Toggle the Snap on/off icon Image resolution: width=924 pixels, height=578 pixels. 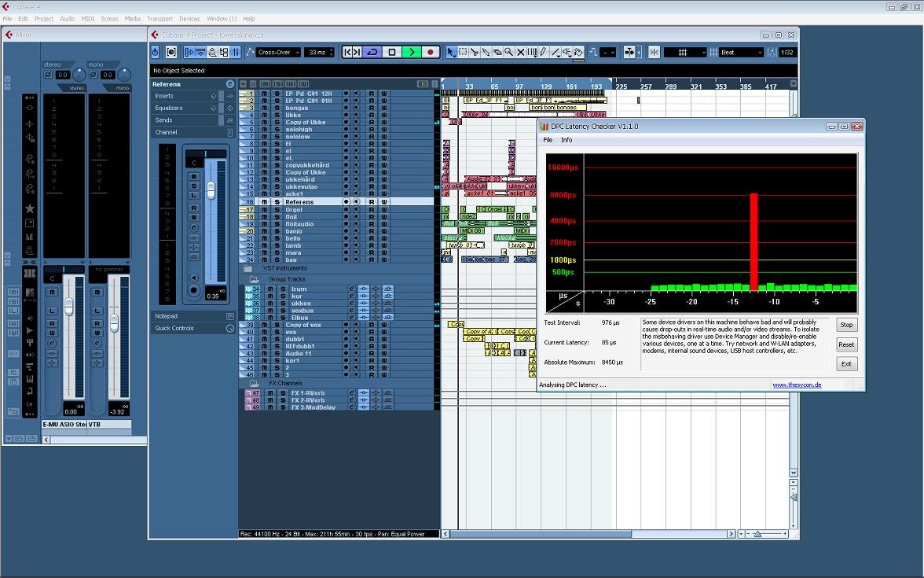click(x=654, y=53)
